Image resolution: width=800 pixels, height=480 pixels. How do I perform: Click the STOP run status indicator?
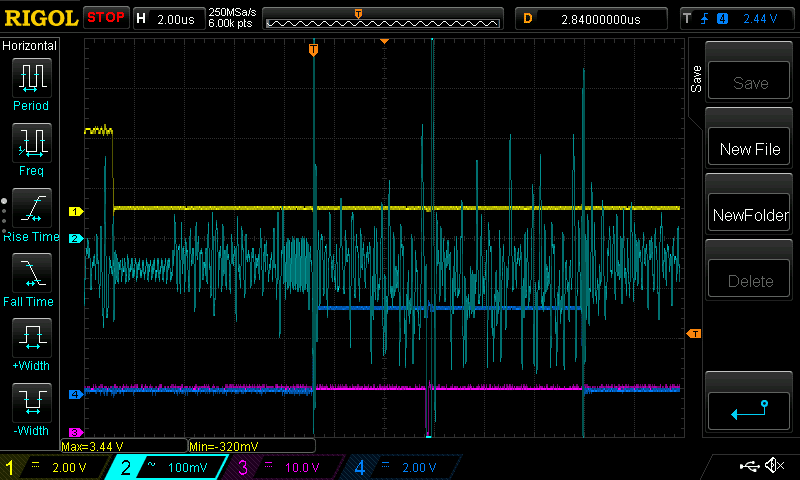pyautogui.click(x=105, y=18)
